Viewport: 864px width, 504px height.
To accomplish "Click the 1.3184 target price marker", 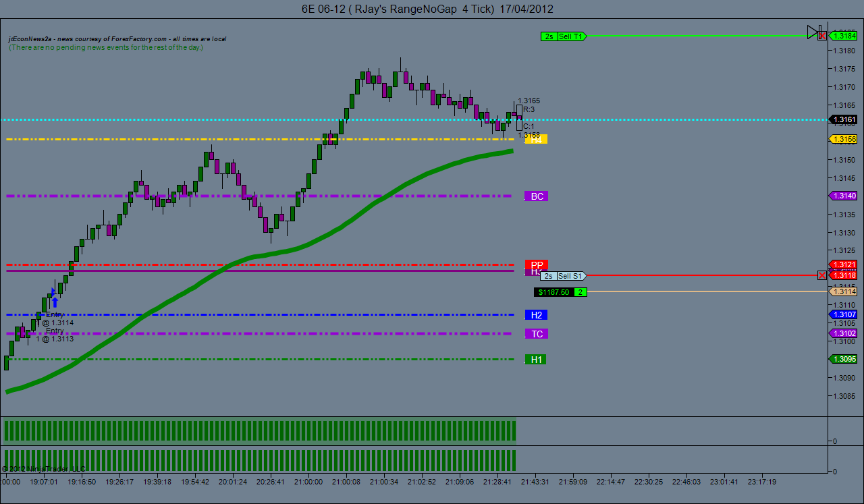I will (843, 36).
